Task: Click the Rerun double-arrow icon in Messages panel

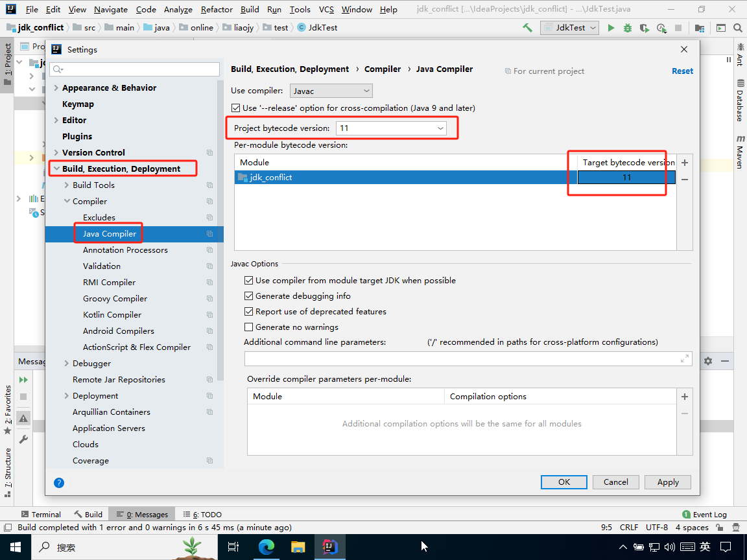Action: click(23, 380)
